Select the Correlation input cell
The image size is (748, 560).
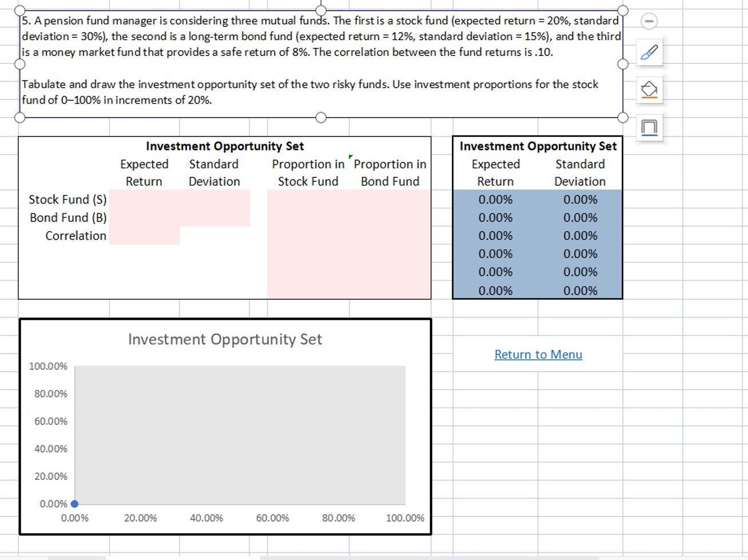click(144, 236)
